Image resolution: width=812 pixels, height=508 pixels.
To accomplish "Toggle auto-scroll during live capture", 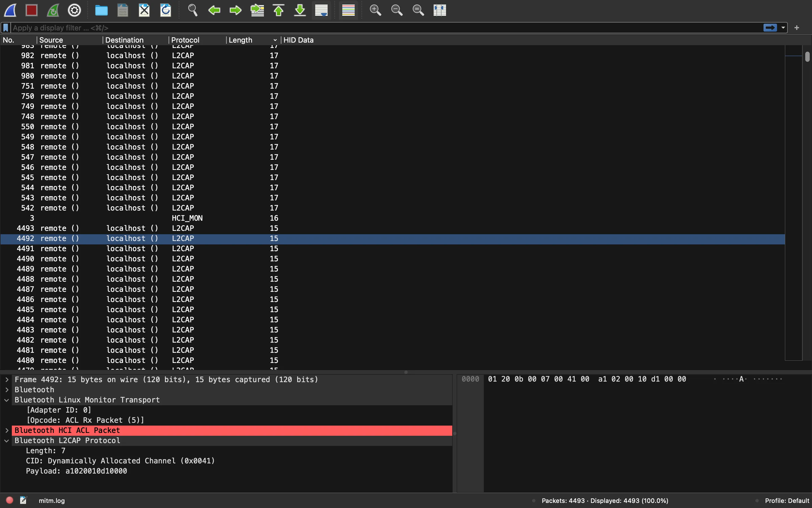I will tap(321, 10).
